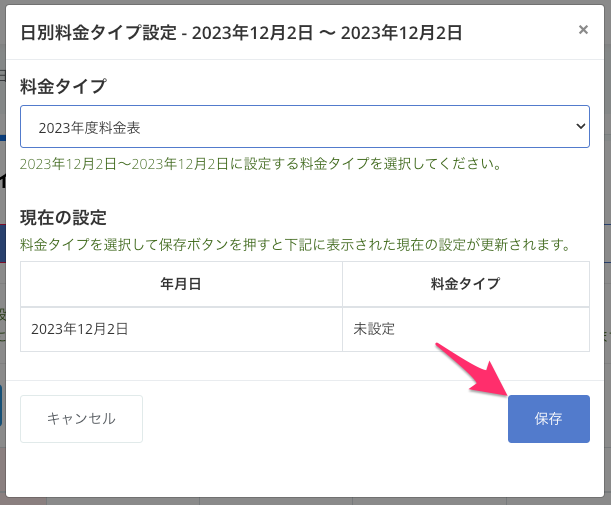Close the 日別料金タイプ設定 dialog with the × icon
Screen dimensions: 611x505
coord(583,30)
